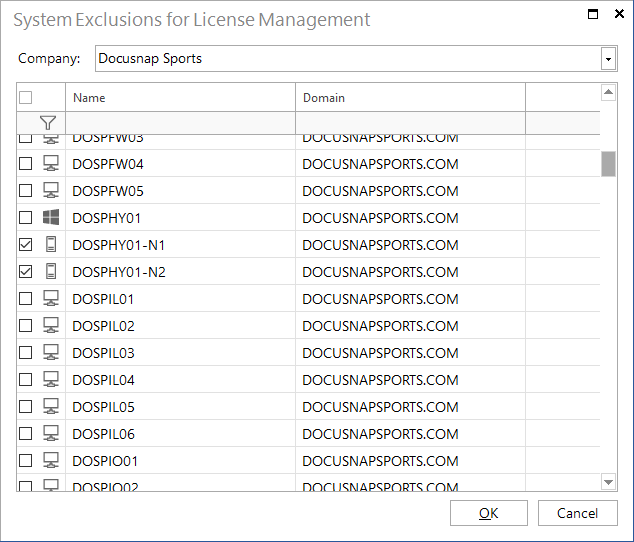Select the DOSPFW04 name cell

[x=180, y=164]
